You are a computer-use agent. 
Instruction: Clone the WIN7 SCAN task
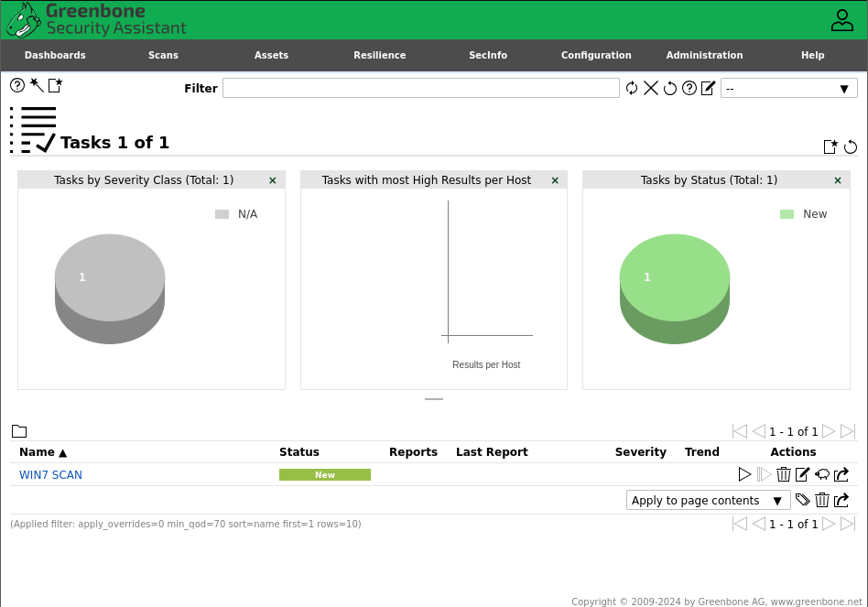point(822,474)
